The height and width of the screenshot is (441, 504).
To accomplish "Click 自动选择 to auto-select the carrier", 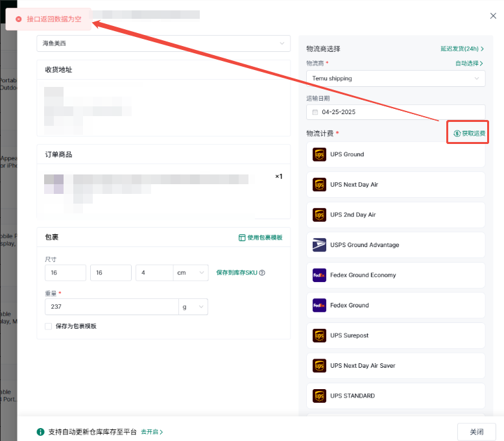I will coord(469,64).
